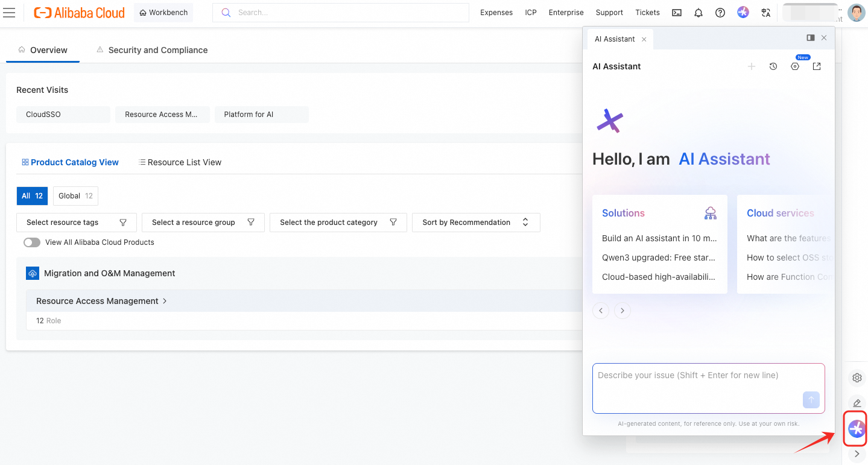Open the Expenses menu
Image resolution: width=868 pixels, height=465 pixels.
tap(496, 13)
